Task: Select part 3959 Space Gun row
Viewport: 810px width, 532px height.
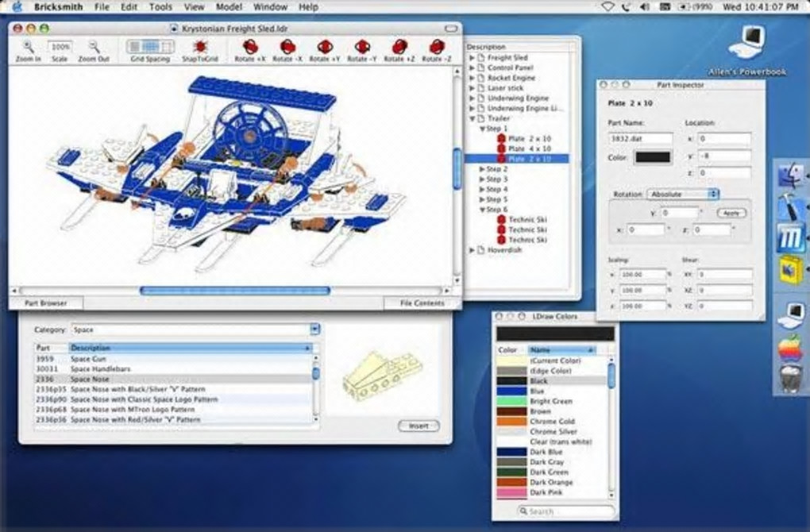Action: coord(174,359)
